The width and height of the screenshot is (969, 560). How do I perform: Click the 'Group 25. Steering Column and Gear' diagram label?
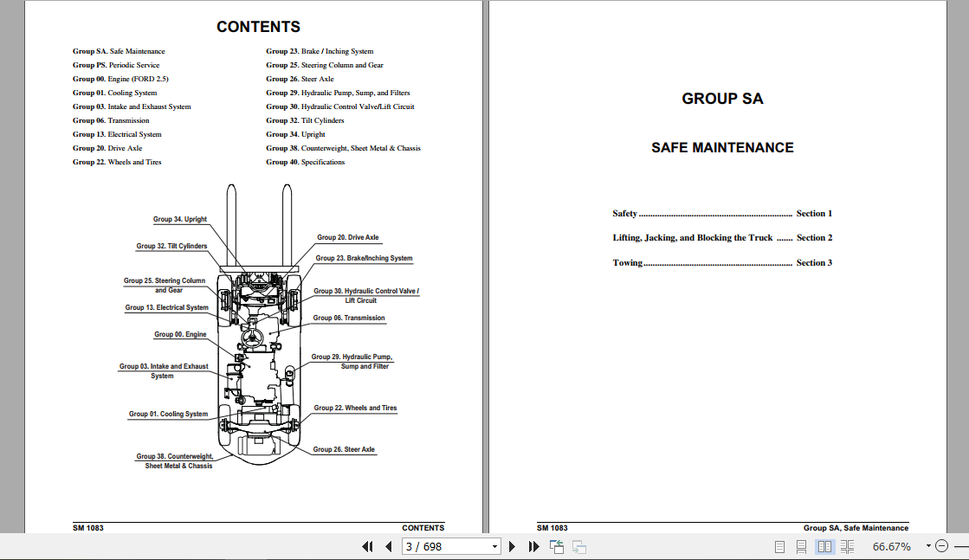tap(165, 286)
